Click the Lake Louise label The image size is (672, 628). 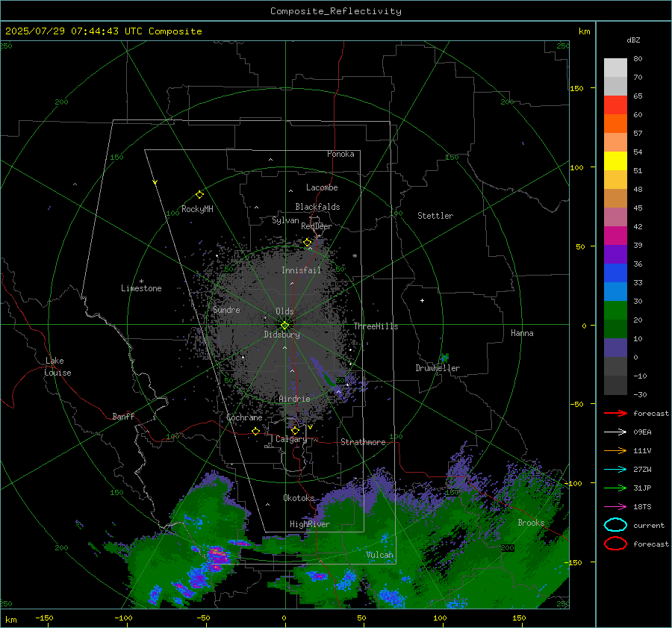(57, 367)
